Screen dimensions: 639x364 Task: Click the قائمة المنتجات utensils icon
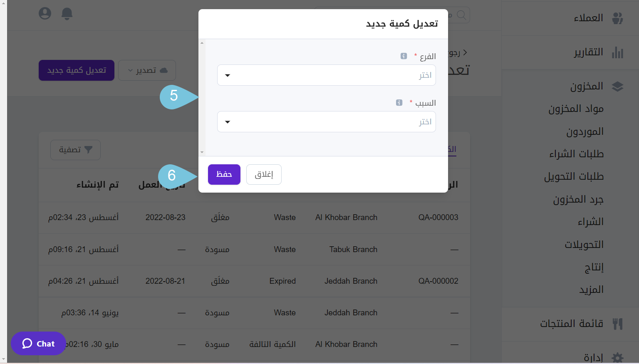point(618,324)
